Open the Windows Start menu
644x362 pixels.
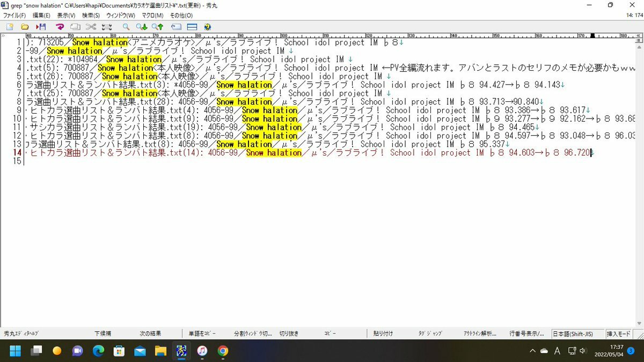tap(15, 351)
